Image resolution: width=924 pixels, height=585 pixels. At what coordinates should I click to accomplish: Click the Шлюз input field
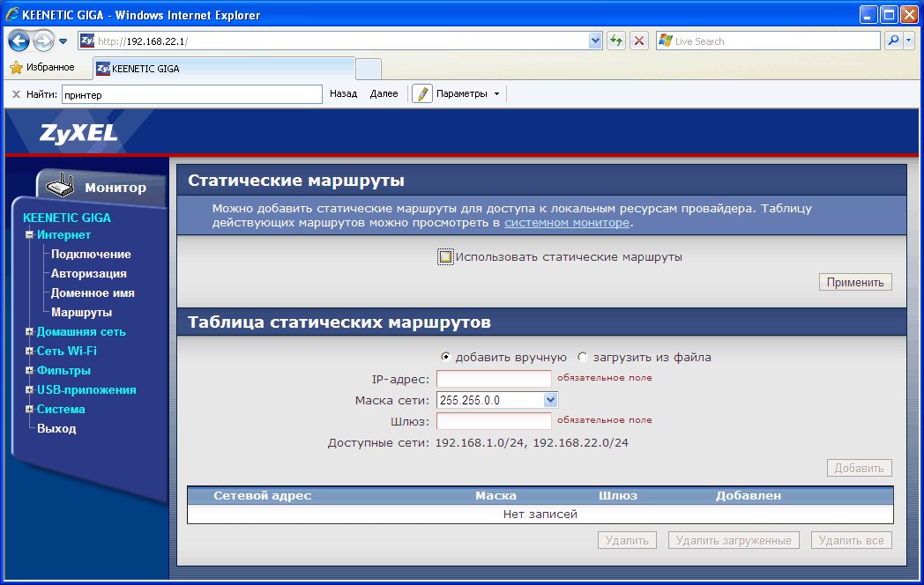pos(494,421)
